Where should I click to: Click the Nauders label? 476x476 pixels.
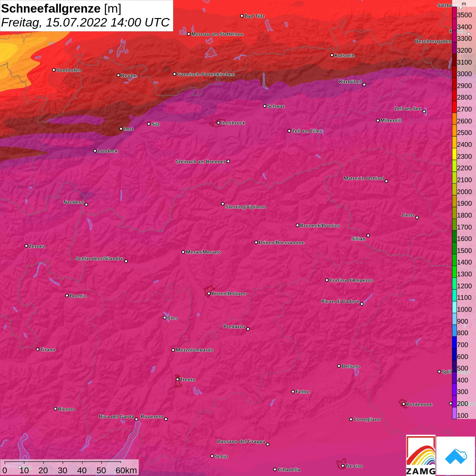tap(73, 202)
